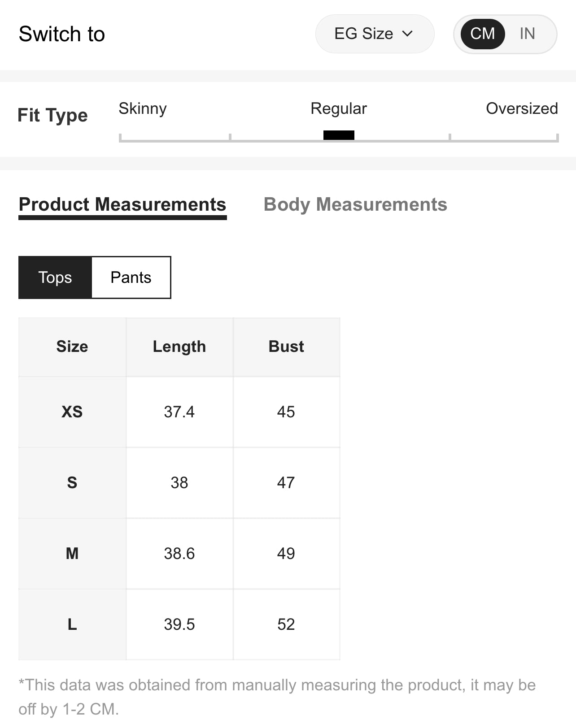Select the XS size row
This screenshot has width=576, height=728.
[x=72, y=412]
